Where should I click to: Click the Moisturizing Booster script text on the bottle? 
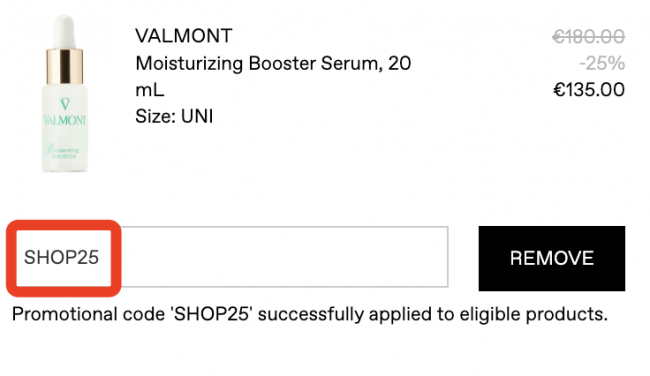[x=62, y=151]
